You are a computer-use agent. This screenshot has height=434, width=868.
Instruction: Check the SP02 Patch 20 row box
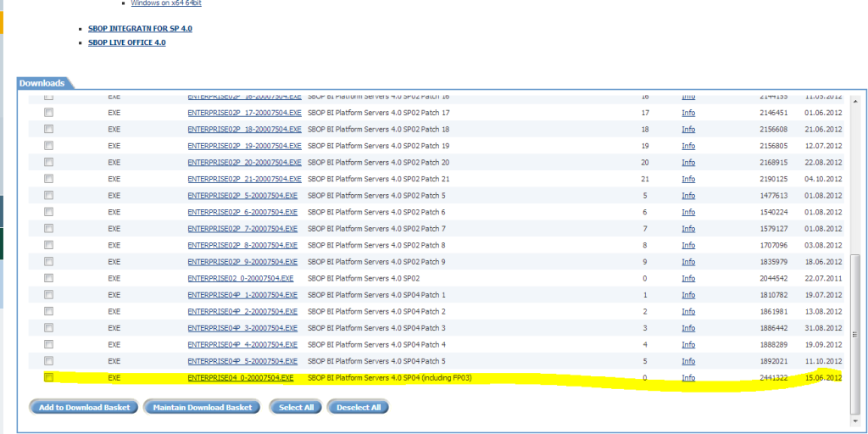[x=48, y=162]
